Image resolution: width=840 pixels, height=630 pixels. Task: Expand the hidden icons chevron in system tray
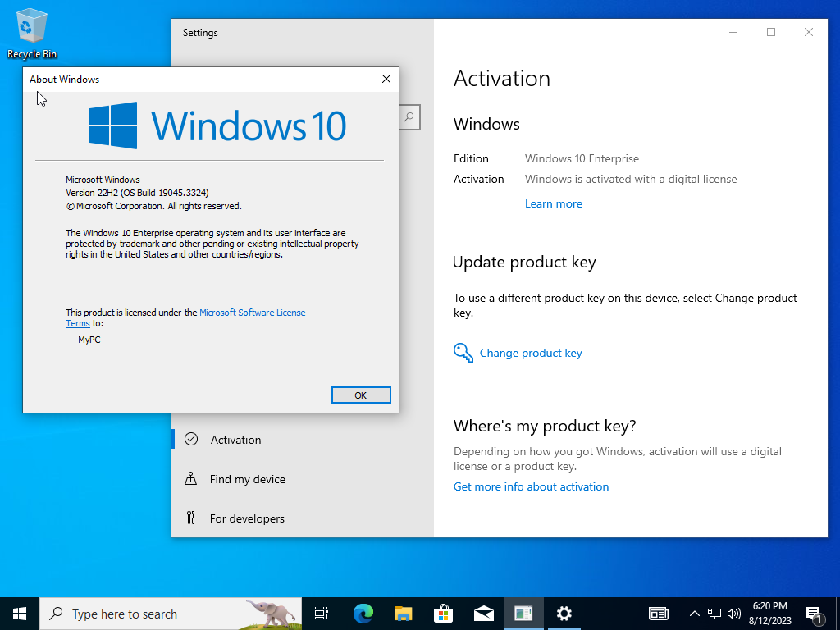point(694,613)
